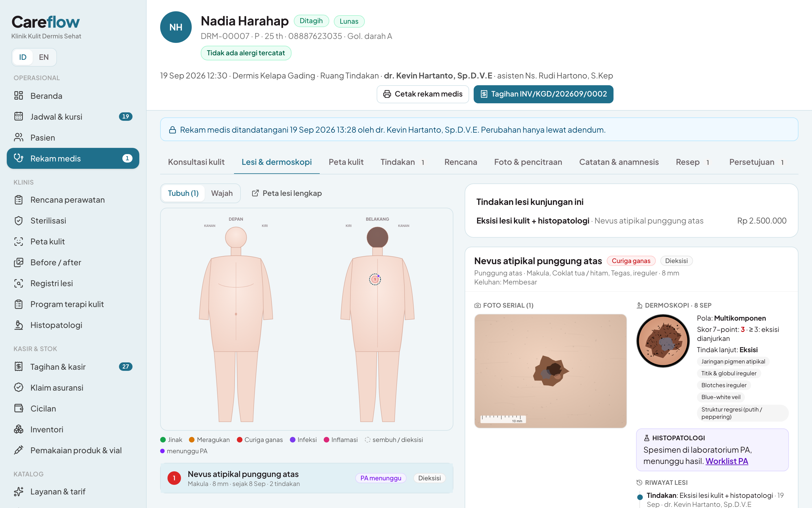The image size is (812, 508).
Task: Click the PA menunggu badge in lesion row
Action: pos(381,478)
